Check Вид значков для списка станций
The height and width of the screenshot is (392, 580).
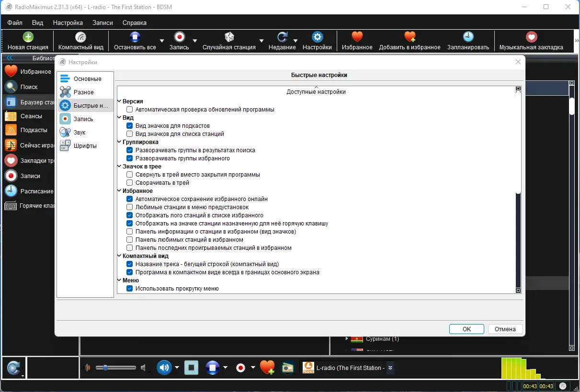pyautogui.click(x=129, y=134)
